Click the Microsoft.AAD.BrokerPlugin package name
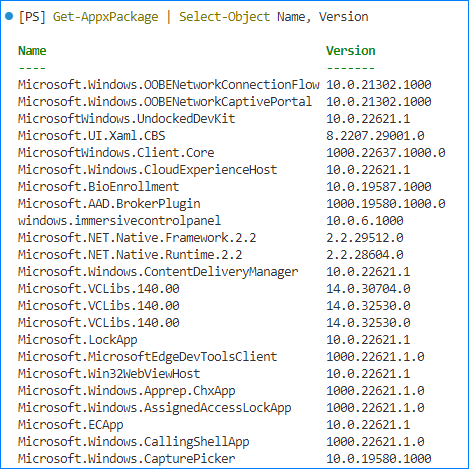This screenshot has height=469, width=469. point(109,204)
